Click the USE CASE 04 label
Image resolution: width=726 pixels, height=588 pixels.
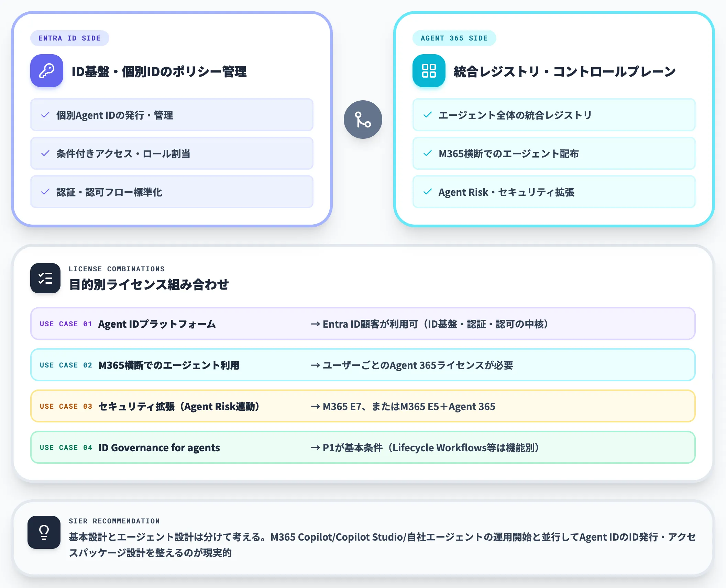point(66,448)
